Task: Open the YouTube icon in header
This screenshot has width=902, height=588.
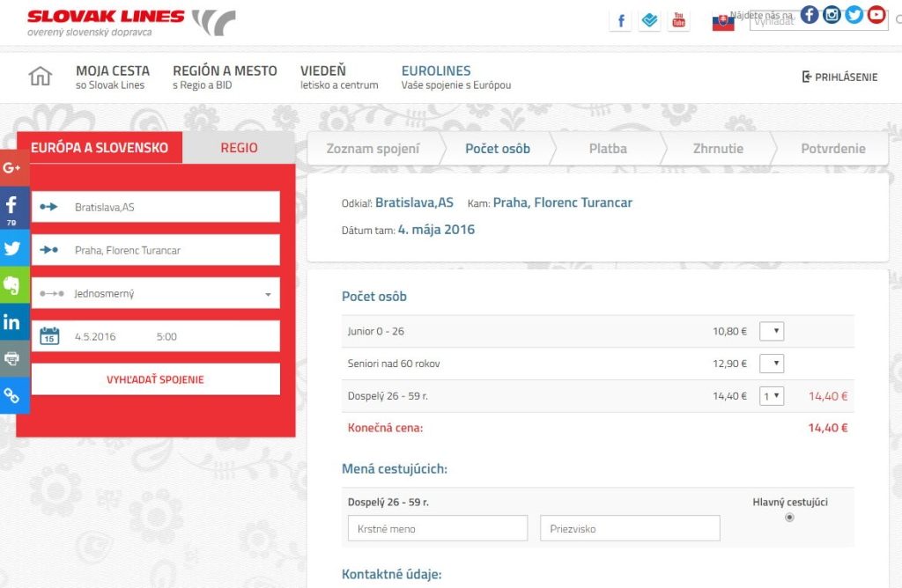Action: coord(678,20)
